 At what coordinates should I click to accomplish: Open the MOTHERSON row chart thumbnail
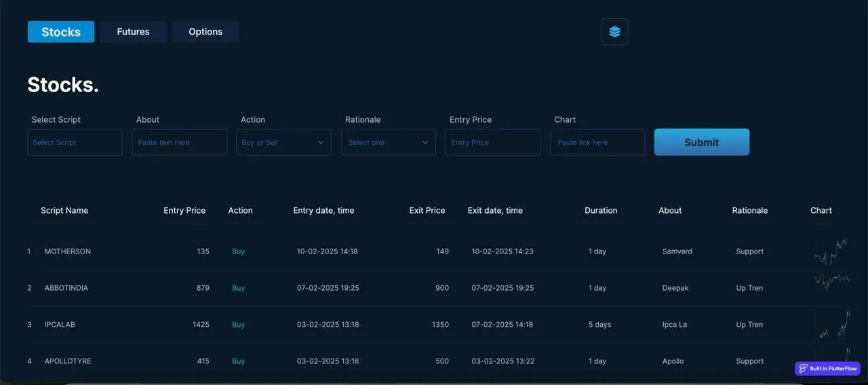831,251
